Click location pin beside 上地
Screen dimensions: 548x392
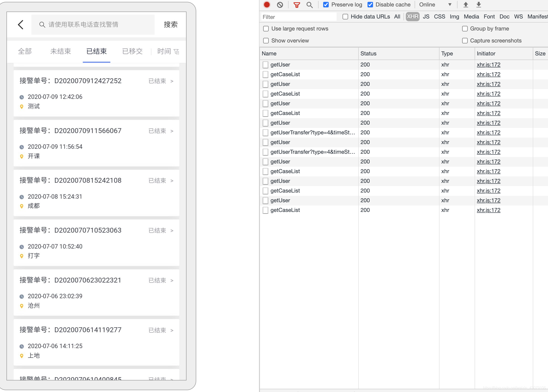(22, 356)
